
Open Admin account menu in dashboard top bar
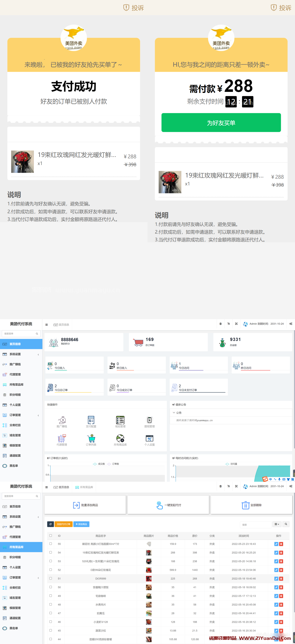coord(263,324)
